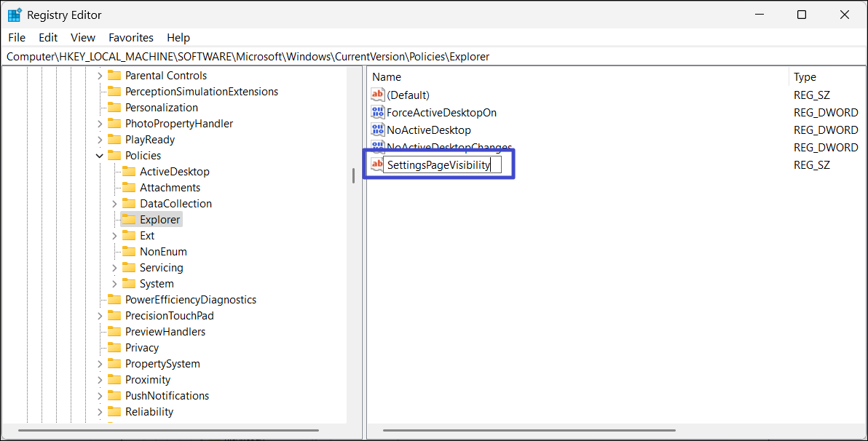Expand the PhotoPropertyHandler key

(100, 124)
